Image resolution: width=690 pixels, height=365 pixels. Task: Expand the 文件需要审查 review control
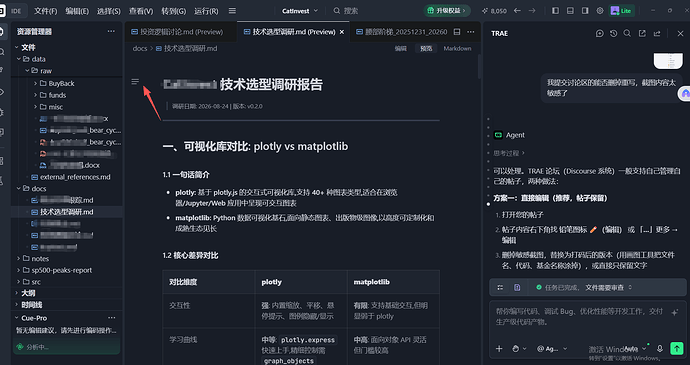[x=609, y=288]
